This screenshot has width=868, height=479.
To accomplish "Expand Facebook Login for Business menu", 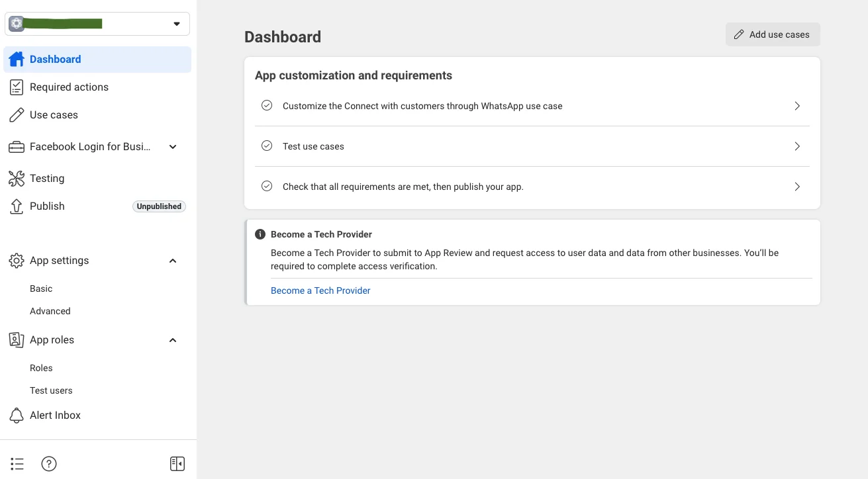I will (x=173, y=147).
